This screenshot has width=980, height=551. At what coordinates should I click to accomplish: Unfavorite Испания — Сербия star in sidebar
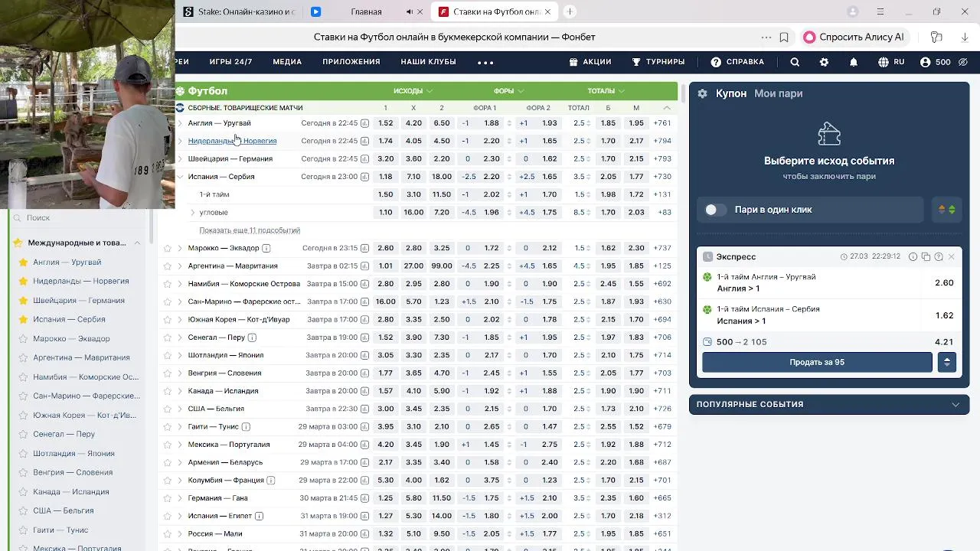23,319
